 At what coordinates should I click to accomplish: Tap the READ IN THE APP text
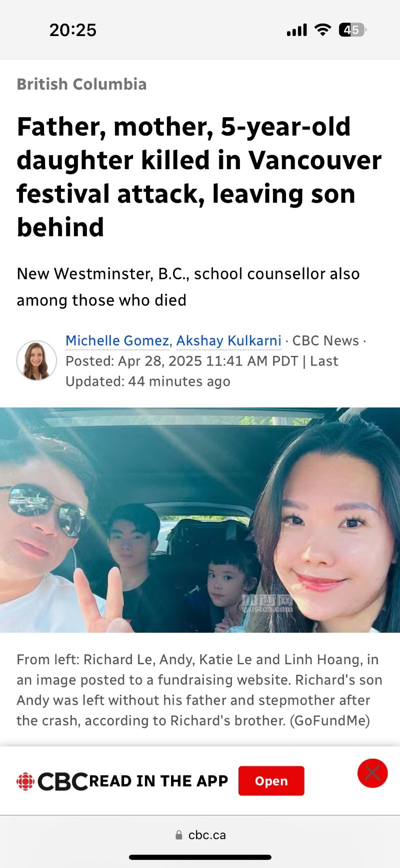(x=158, y=781)
